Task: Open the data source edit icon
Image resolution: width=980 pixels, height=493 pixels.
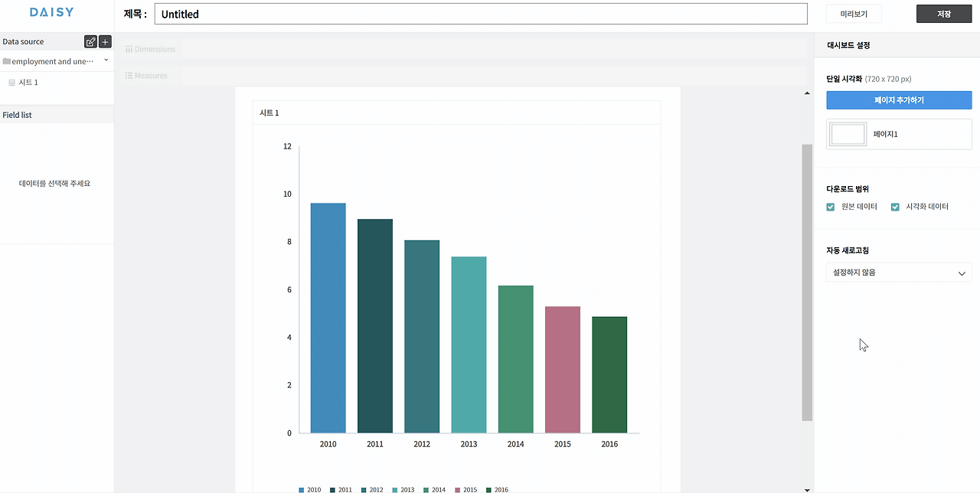Action: tap(90, 42)
